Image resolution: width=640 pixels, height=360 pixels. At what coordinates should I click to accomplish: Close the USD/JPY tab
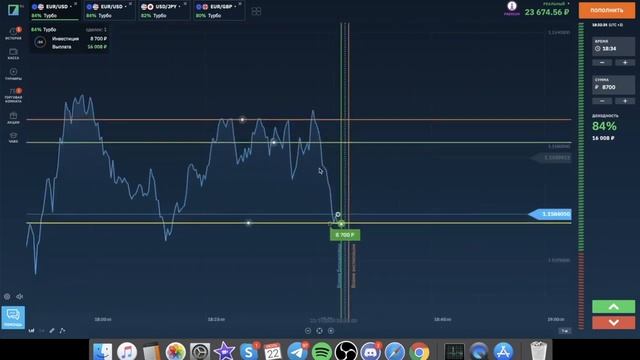point(185,4)
